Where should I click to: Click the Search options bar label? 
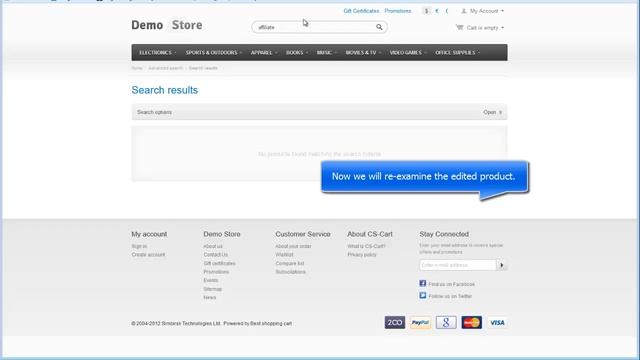[x=154, y=112]
